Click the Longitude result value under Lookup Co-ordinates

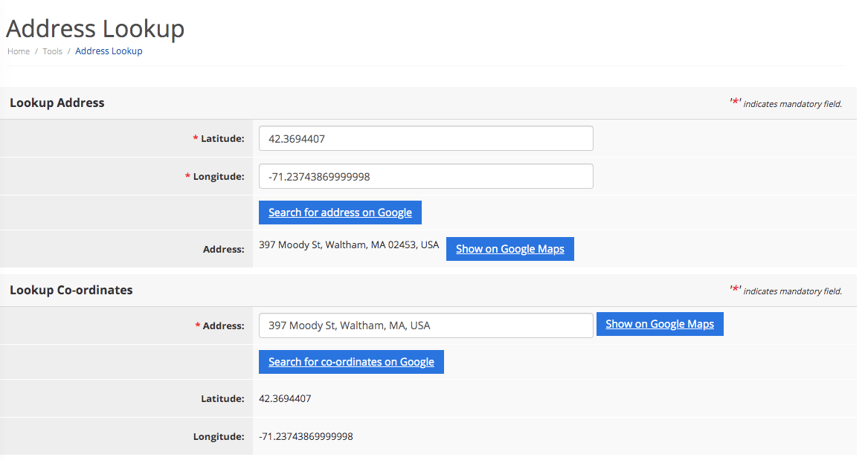306,436
